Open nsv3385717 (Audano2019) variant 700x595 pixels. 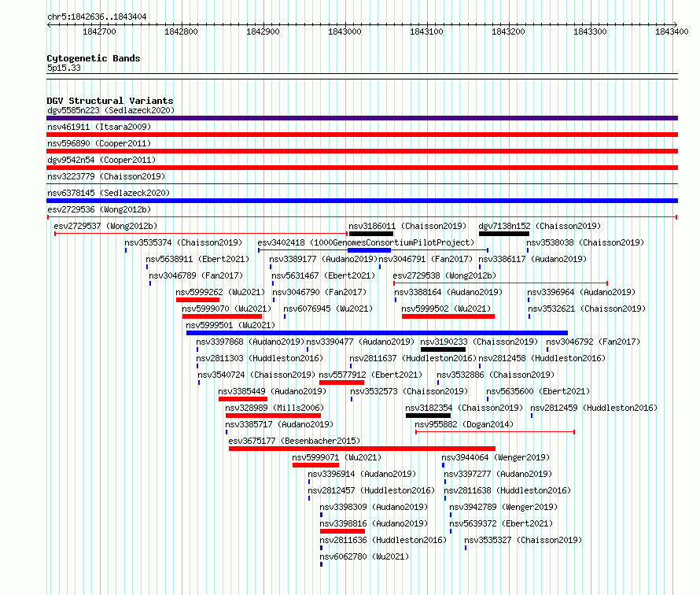click(x=279, y=424)
